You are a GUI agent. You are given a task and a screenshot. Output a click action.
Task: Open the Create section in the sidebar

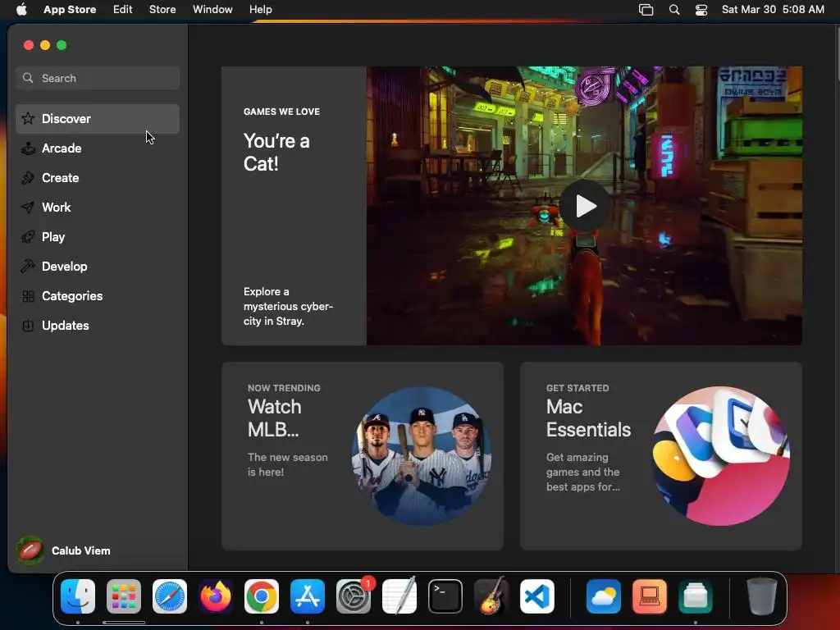click(x=98, y=178)
